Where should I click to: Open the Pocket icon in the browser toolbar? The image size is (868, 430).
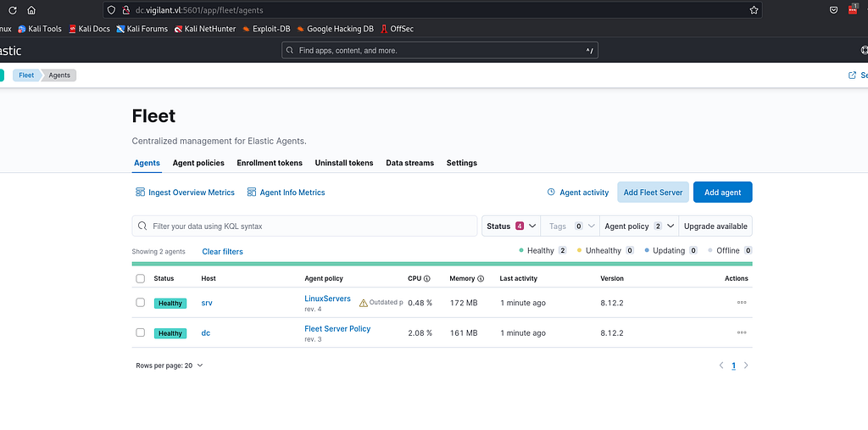click(x=833, y=10)
